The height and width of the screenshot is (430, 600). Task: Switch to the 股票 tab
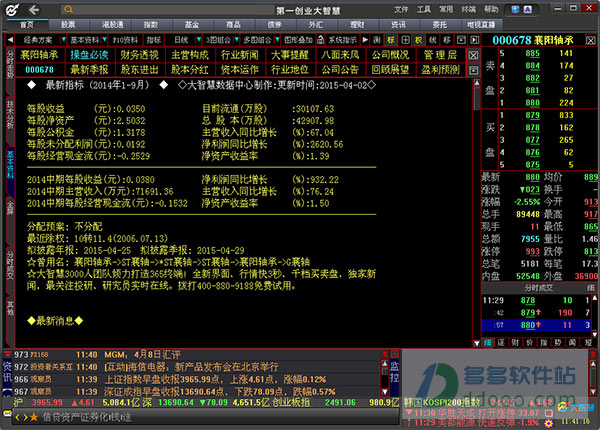coord(68,25)
